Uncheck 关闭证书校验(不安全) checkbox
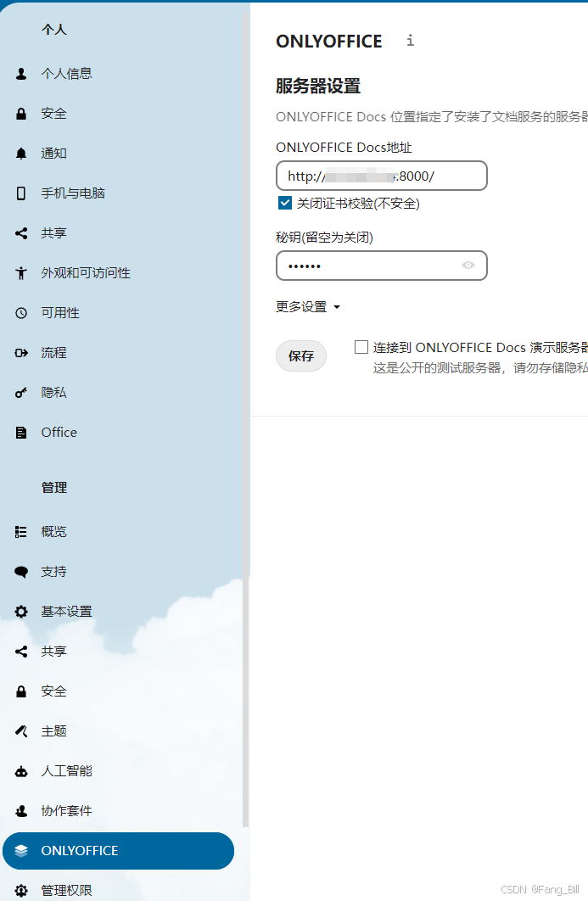 click(x=284, y=203)
